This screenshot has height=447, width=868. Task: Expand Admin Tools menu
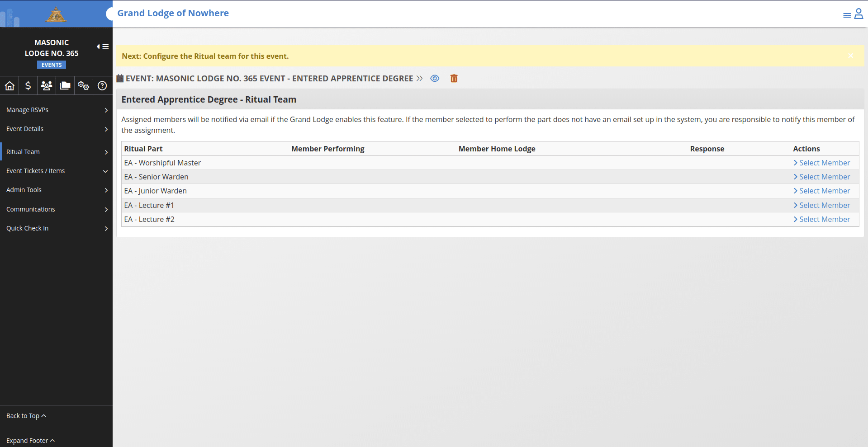[56, 190]
